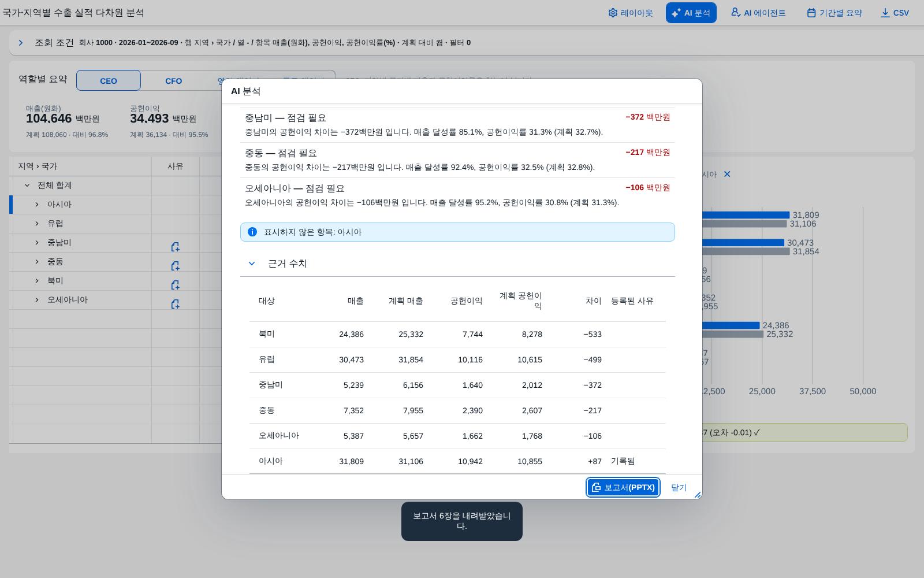The width and height of the screenshot is (924, 578).
Task: Click the 계획 매출 column header
Action: [406, 301]
